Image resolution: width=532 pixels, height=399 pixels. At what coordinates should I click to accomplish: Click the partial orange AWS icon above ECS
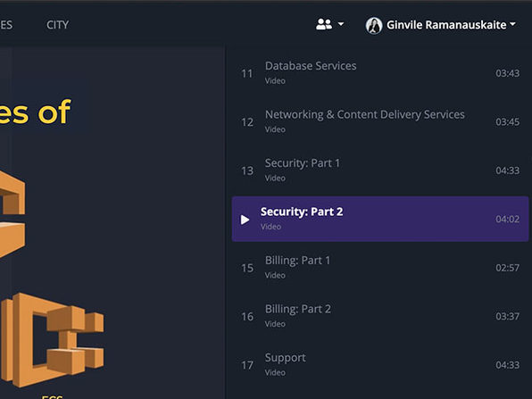(x=12, y=213)
